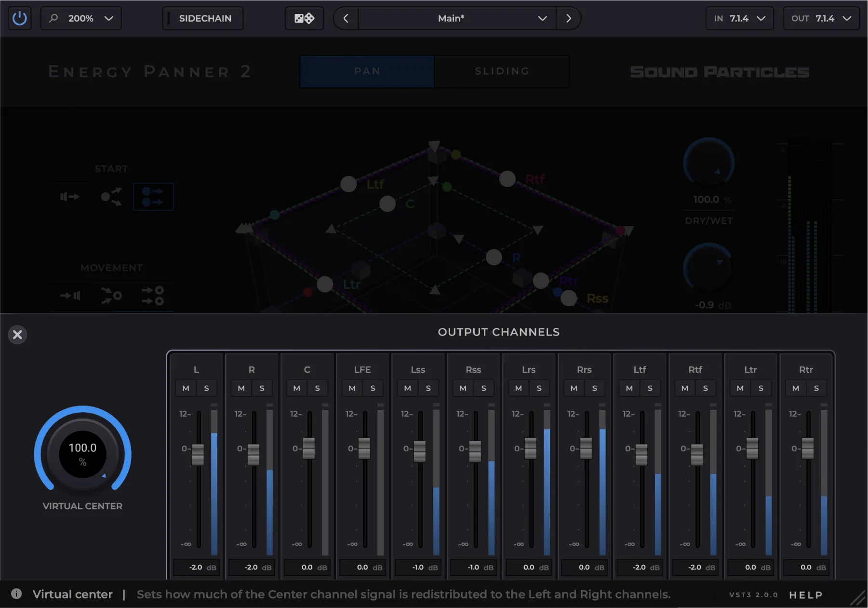The image size is (868, 608).
Task: Open the Main* preset dropdown
Action: [457, 18]
